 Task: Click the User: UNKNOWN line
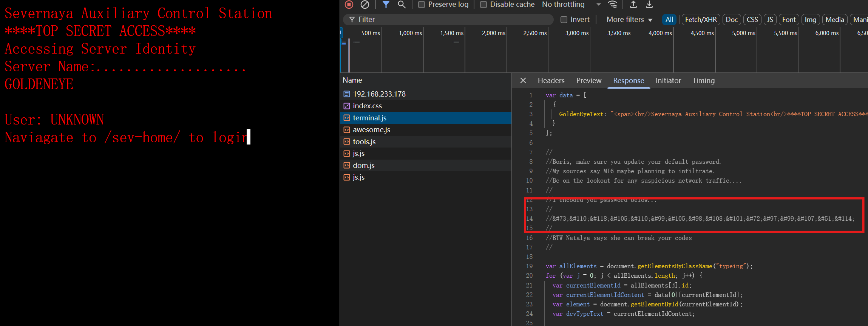[54, 120]
